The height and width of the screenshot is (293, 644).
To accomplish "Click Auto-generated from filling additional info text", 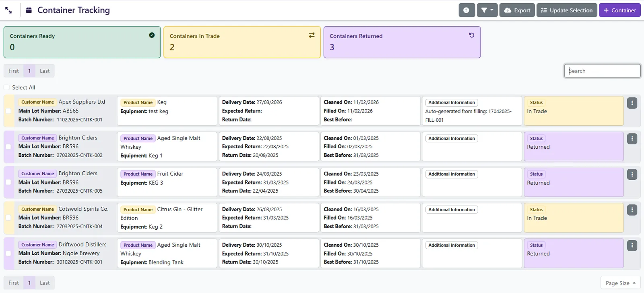I will 469,116.
